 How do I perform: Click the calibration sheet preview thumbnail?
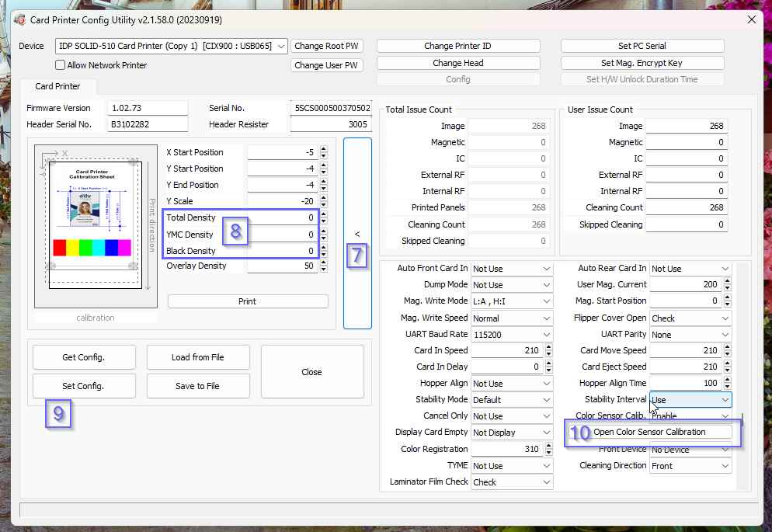[96, 225]
